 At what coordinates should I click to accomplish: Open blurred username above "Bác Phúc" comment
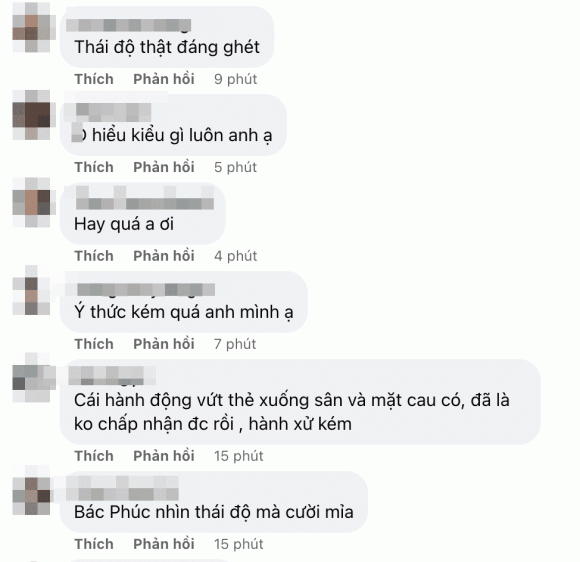[x=122, y=488]
